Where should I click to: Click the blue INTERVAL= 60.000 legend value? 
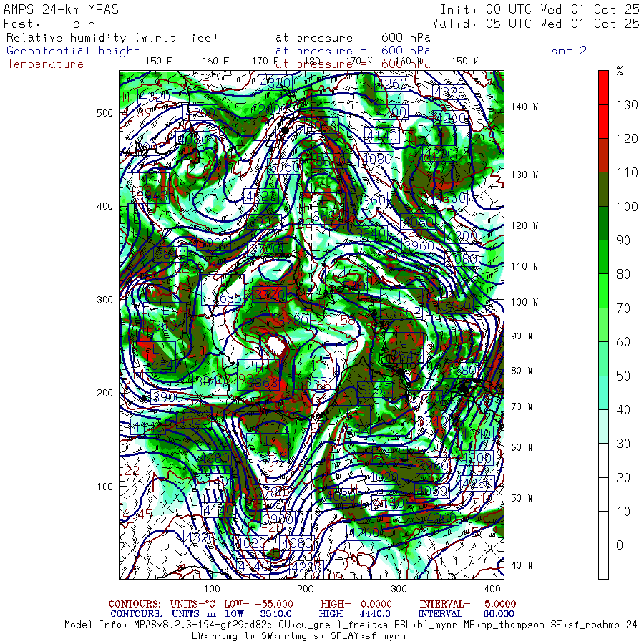click(467, 614)
